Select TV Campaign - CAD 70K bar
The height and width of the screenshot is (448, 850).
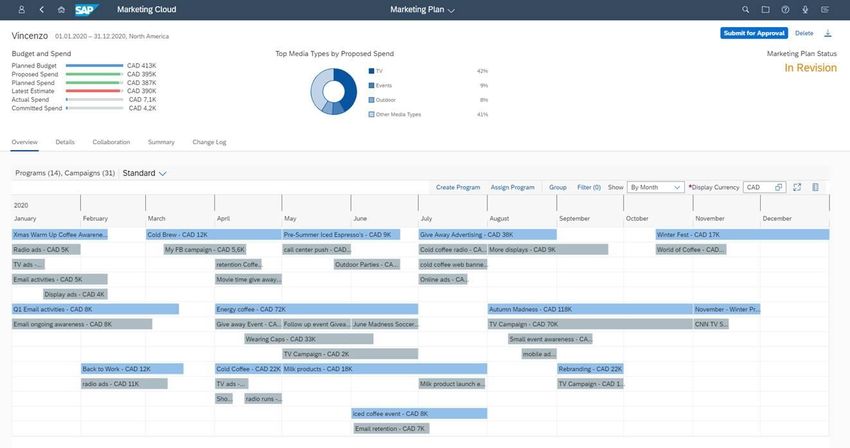[x=590, y=324]
